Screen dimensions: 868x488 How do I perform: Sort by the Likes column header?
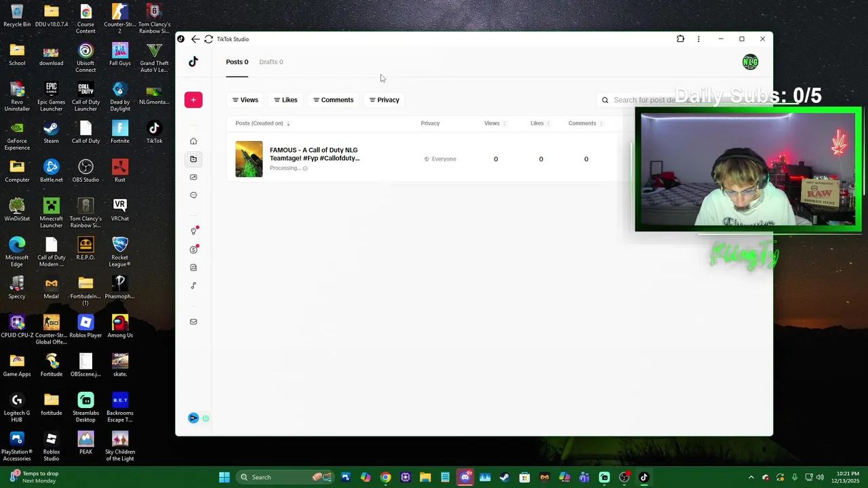click(540, 123)
